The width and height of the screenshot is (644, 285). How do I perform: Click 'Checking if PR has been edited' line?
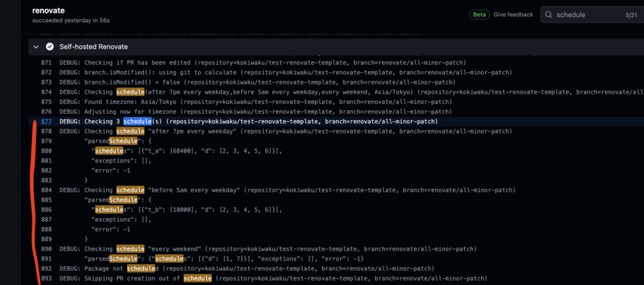262,62
